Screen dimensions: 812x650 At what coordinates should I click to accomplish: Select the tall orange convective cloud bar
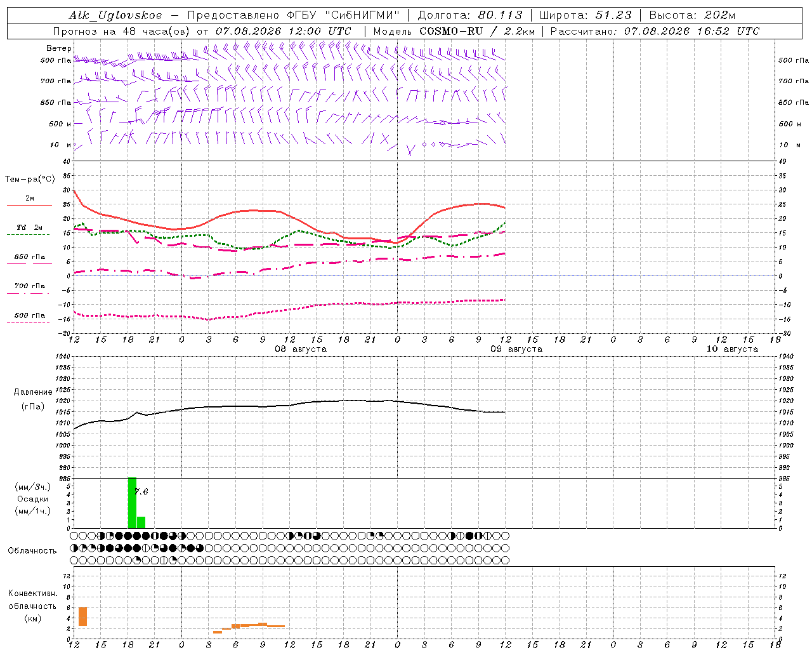(82, 616)
